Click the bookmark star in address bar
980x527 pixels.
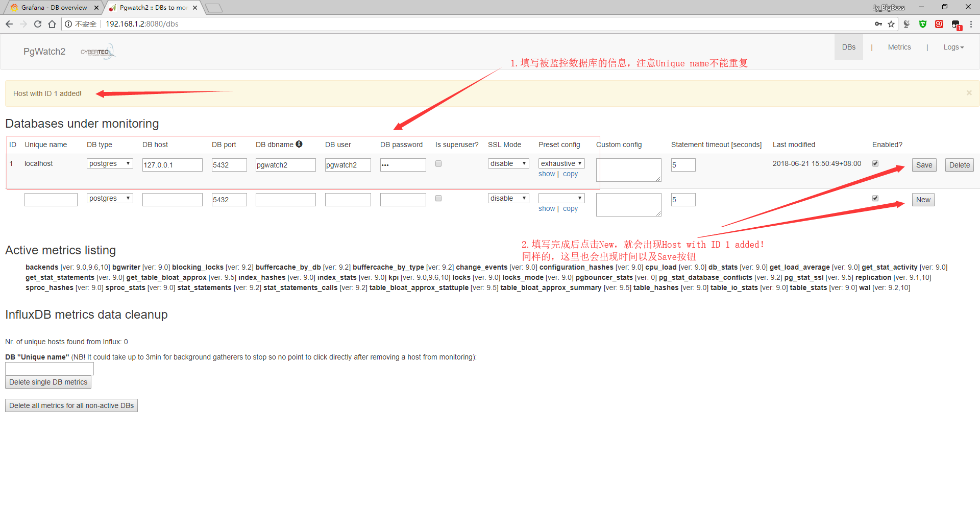pyautogui.click(x=891, y=23)
